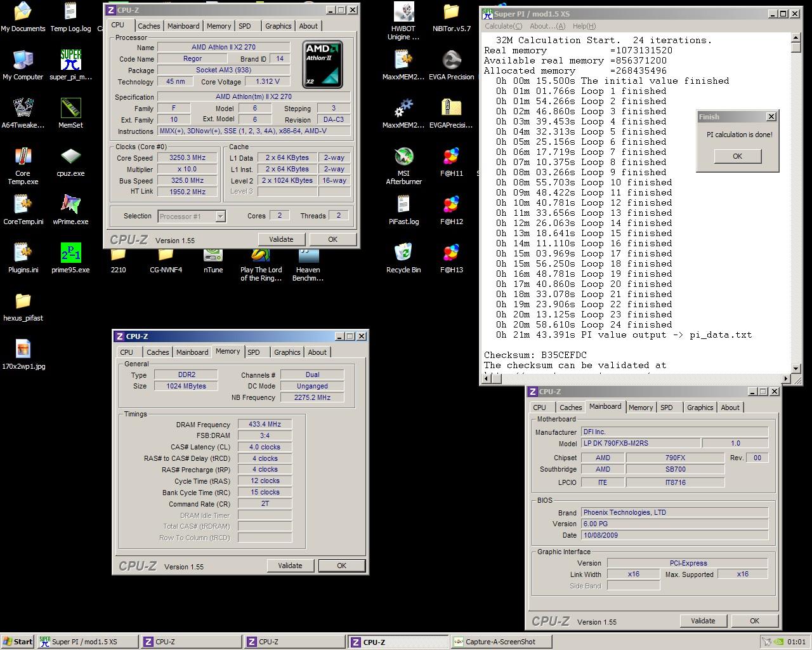Click Validate in top CPU-Z CPU window
Viewport: 812px width, 650px height.
click(x=281, y=239)
